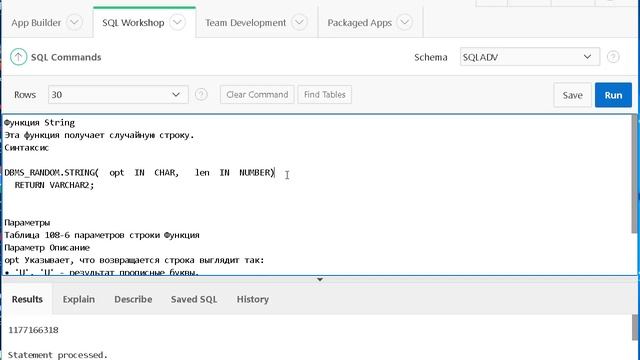
Task: Run the SQL command
Action: [x=613, y=95]
